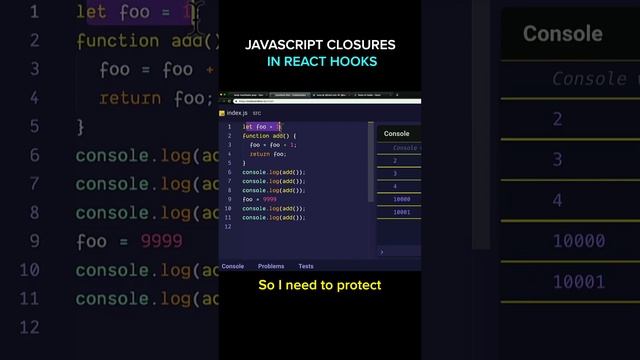Click output 2 in small console panel
640x360 pixels.
(x=395, y=161)
